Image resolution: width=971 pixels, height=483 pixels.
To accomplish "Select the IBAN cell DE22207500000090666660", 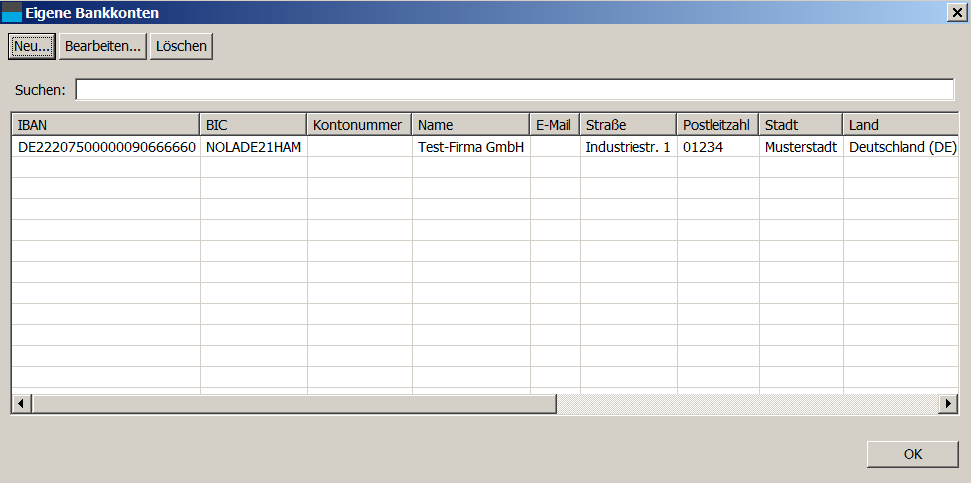I will (106, 147).
